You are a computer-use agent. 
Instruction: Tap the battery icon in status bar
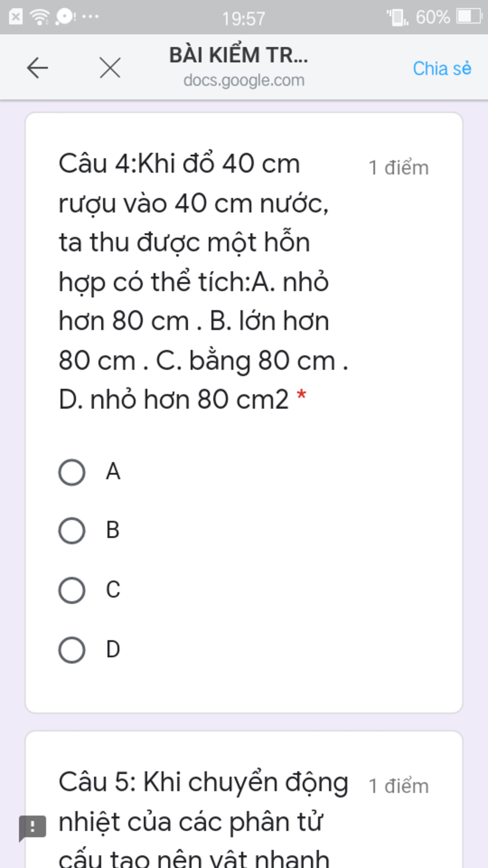coord(469,17)
